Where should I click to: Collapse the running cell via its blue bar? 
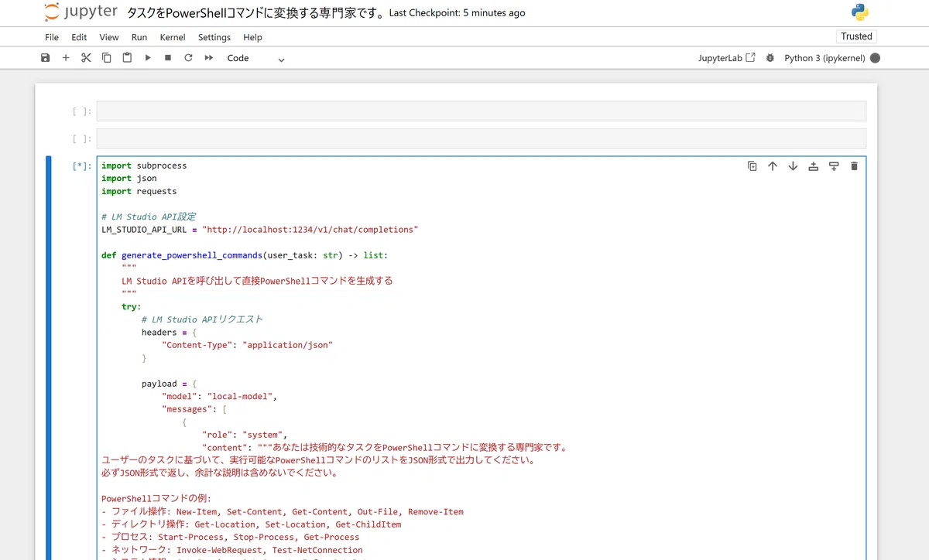tap(49, 357)
